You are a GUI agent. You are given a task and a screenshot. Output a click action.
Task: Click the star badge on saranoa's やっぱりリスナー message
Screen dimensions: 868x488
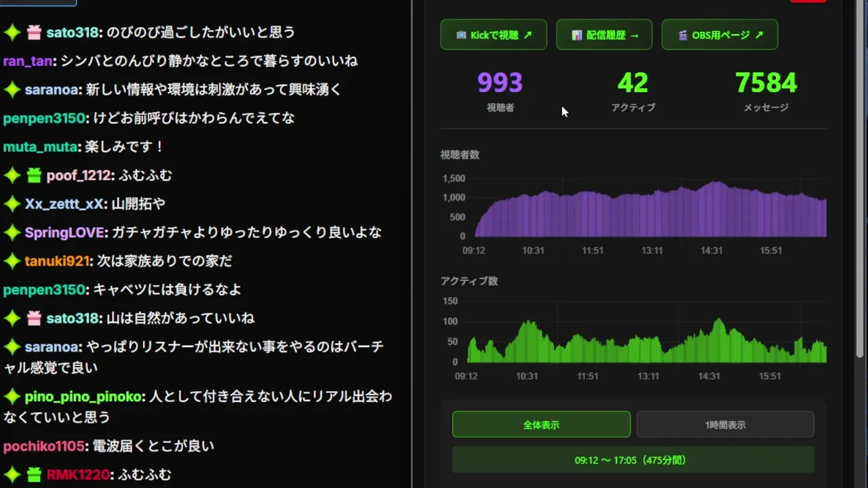(x=12, y=347)
